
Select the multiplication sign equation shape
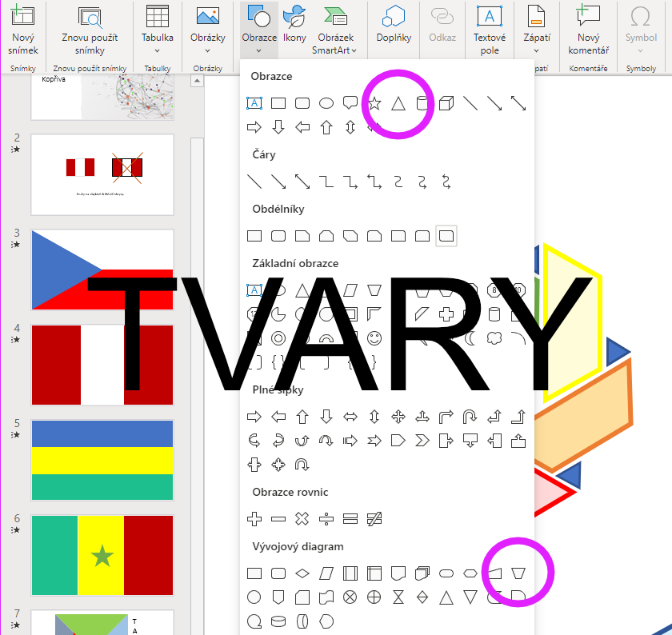[302, 519]
